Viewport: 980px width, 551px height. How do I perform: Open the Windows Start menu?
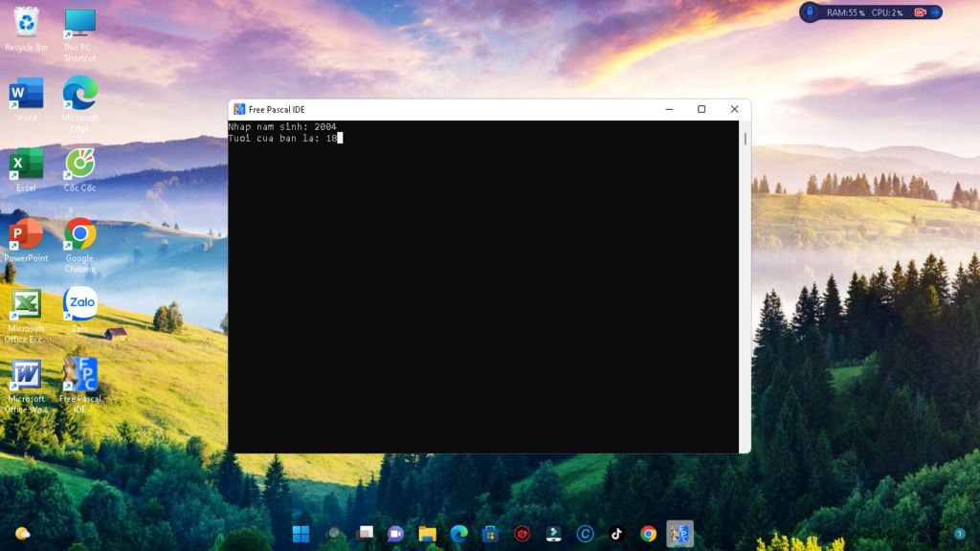(x=301, y=534)
